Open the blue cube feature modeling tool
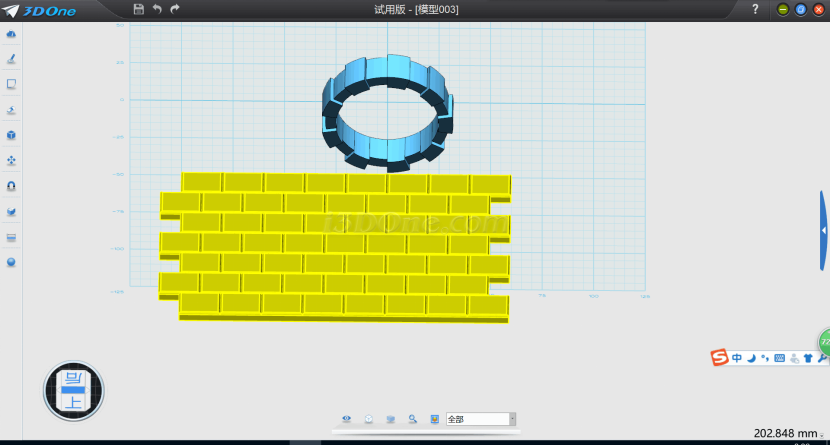 (x=11, y=135)
